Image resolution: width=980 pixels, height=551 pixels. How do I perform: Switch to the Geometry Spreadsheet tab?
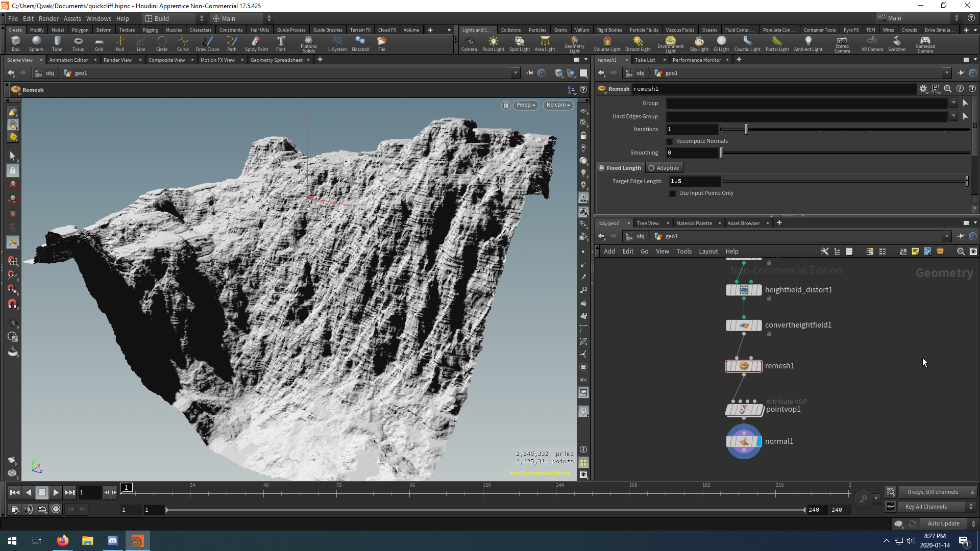276,60
